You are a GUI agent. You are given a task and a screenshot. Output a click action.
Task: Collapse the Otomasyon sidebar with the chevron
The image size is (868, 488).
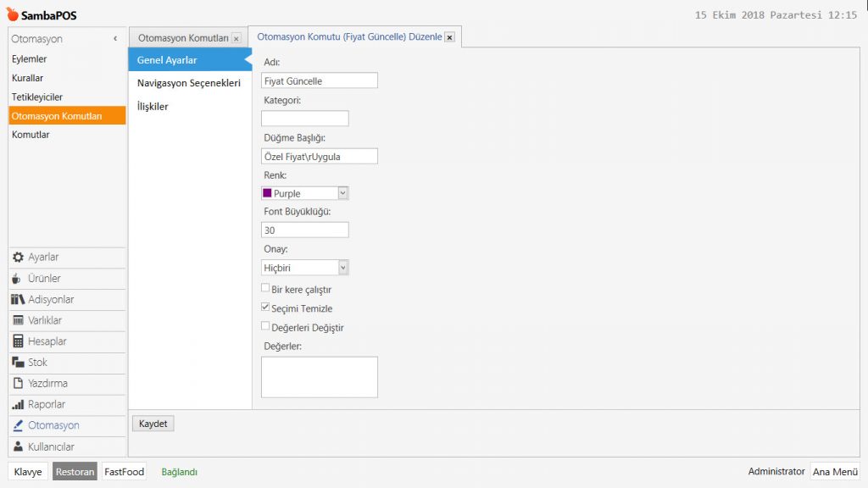[x=115, y=39]
